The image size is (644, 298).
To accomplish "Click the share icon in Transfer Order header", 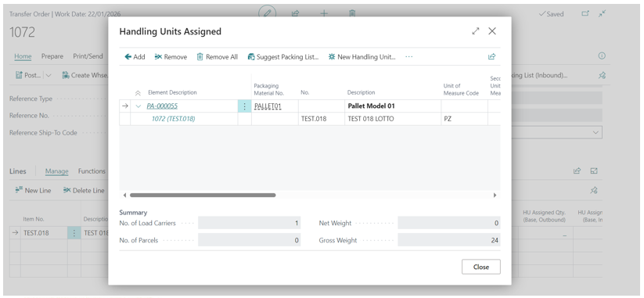I will tap(295, 13).
